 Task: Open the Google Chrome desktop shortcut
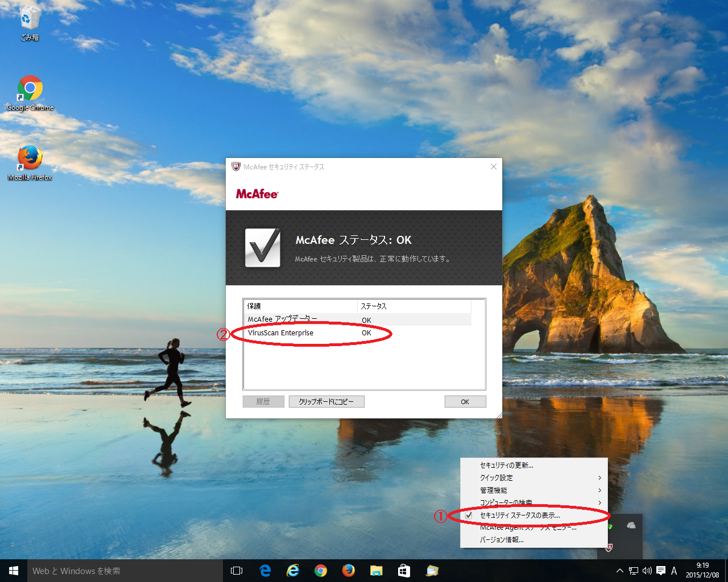click(30, 89)
